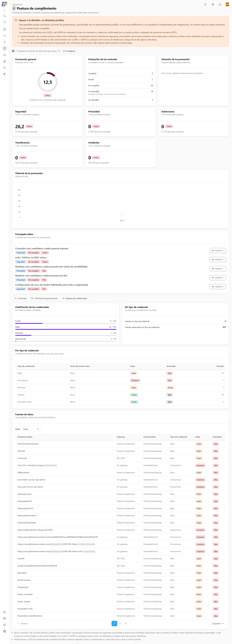Open the lifebuoy help sidebar icon
Image resolution: width=232 pixels, height=644 pixels.
tap(4, 631)
